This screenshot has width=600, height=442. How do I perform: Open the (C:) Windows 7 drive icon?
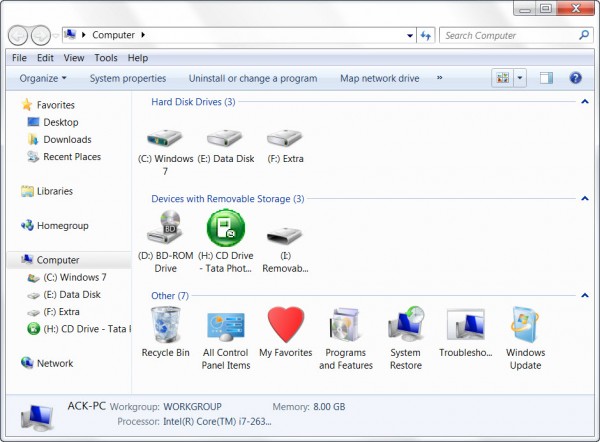pyautogui.click(x=165, y=137)
